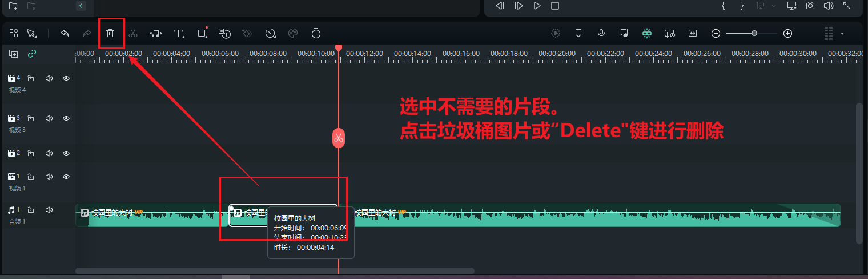The height and width of the screenshot is (279, 868).
Task: Click the speech-to-text icon
Action: 224,34
